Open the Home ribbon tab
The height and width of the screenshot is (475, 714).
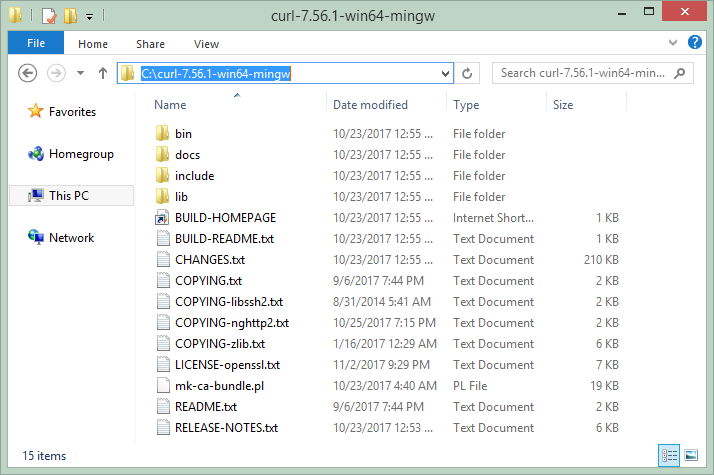point(93,44)
